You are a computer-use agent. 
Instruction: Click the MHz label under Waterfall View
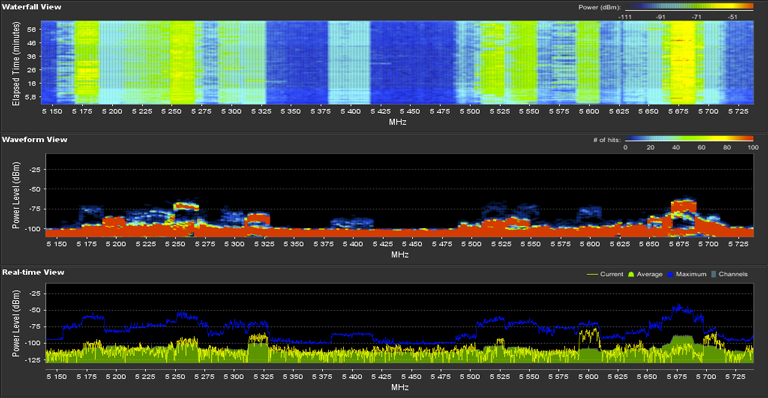coord(397,122)
